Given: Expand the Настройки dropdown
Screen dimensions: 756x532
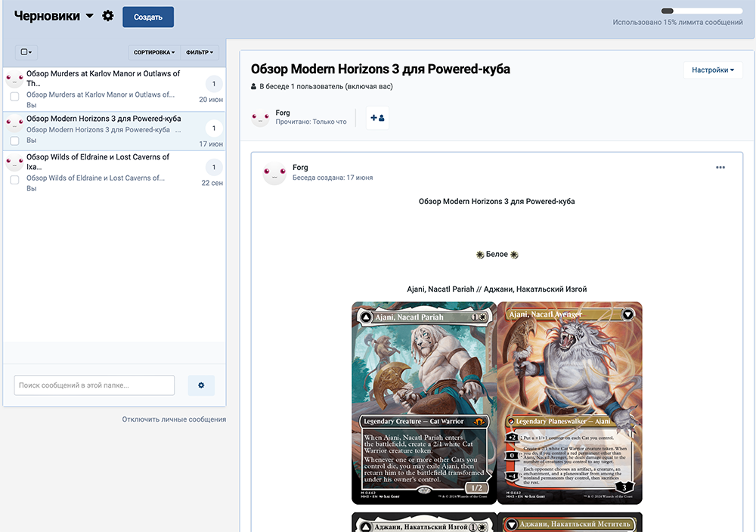Looking at the screenshot, I should point(713,70).
